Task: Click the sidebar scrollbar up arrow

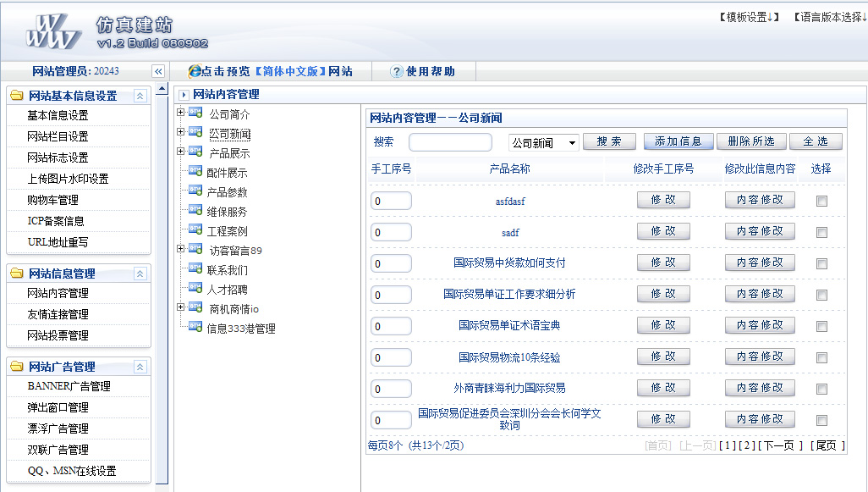Action: tap(162, 89)
